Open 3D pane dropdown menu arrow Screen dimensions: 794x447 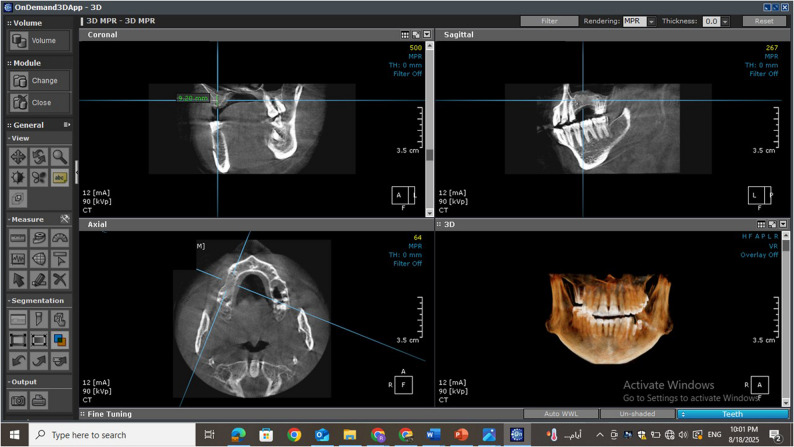pos(783,224)
